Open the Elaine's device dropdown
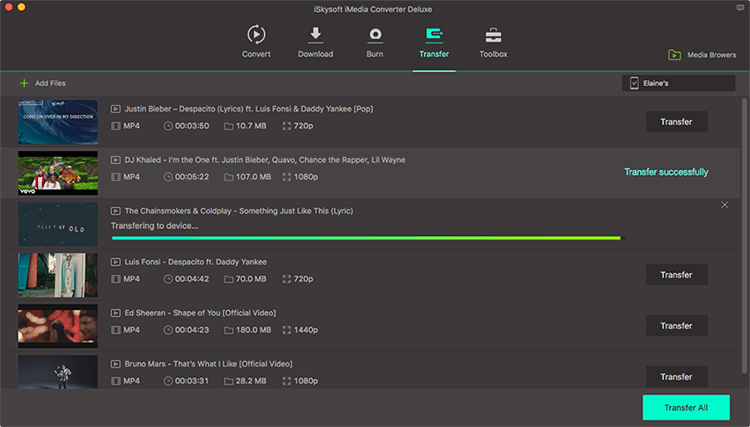Viewport: 750px width, 427px height. point(678,83)
